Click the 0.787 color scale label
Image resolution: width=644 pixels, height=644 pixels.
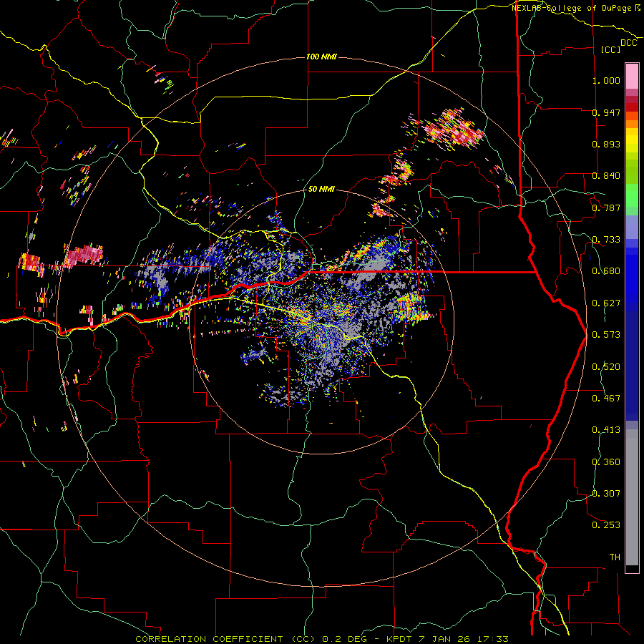click(x=606, y=208)
